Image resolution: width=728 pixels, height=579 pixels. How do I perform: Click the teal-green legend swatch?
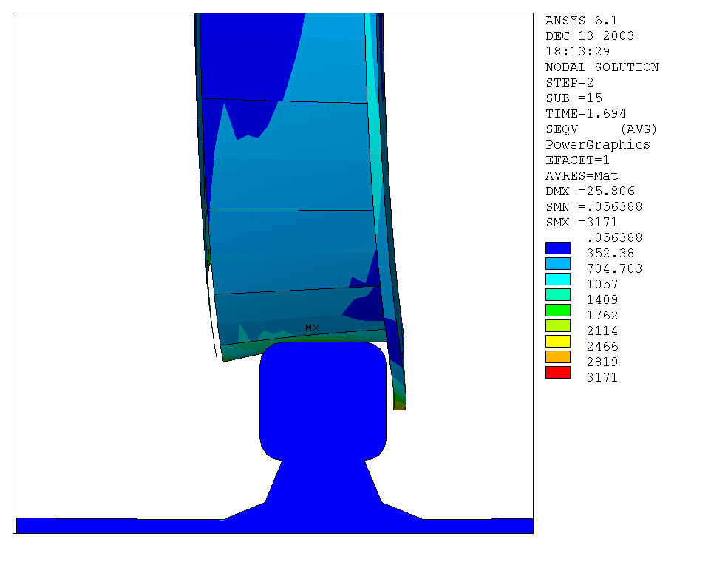557,294
